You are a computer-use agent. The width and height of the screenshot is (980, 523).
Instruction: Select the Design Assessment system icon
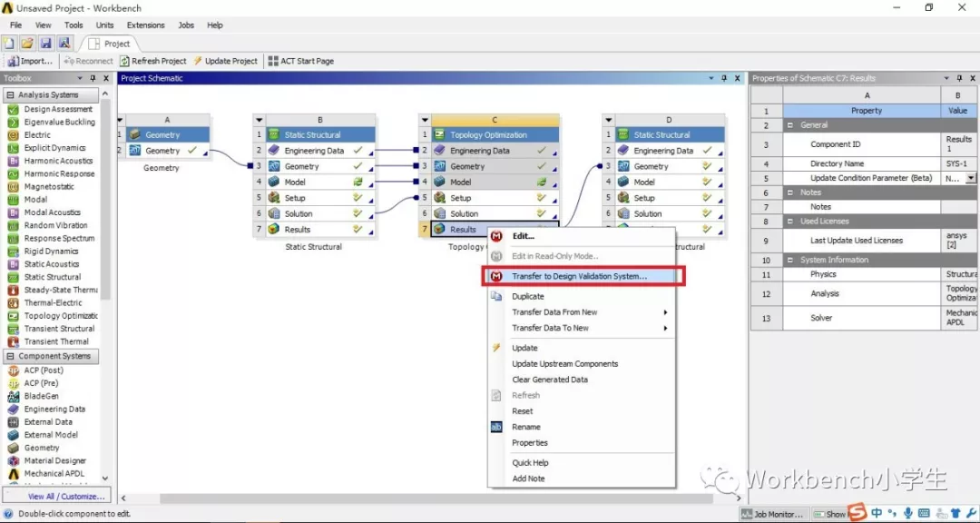(x=13, y=109)
